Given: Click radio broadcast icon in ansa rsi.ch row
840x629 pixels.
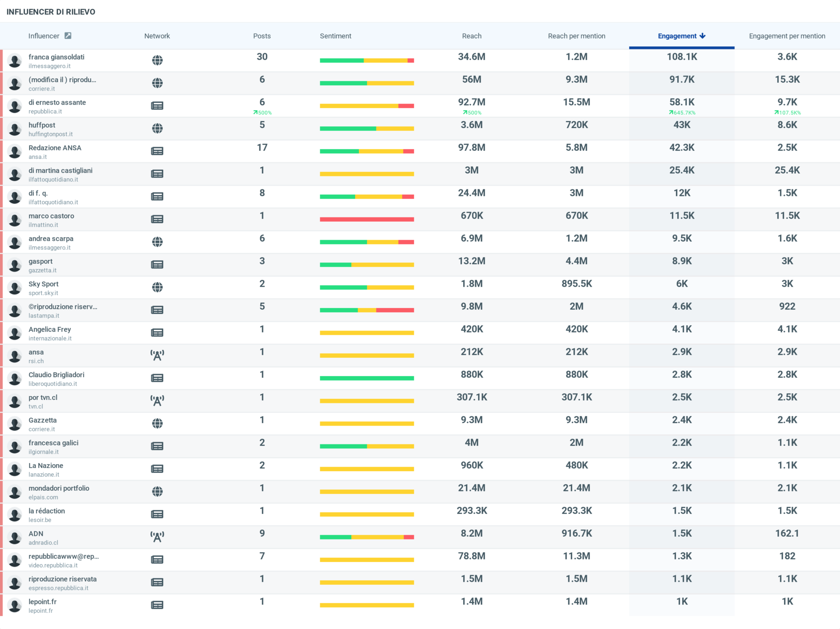Looking at the screenshot, I should [157, 355].
